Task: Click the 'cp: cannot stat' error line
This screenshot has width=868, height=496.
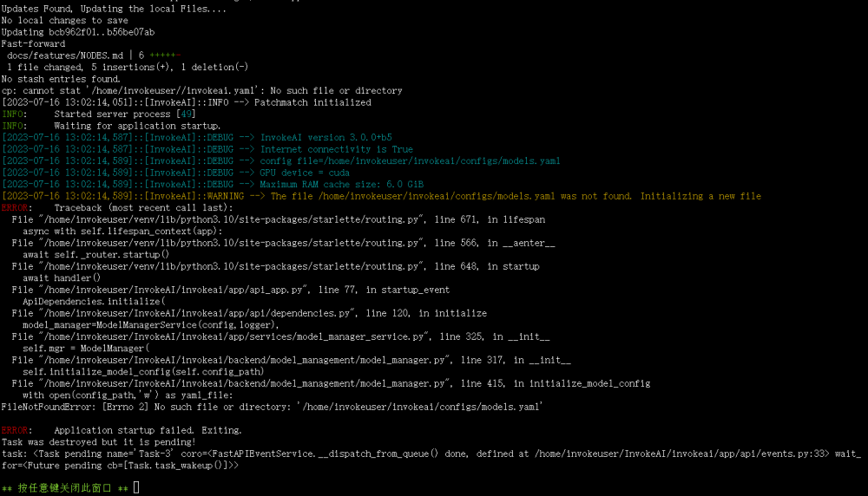Action: [201, 91]
